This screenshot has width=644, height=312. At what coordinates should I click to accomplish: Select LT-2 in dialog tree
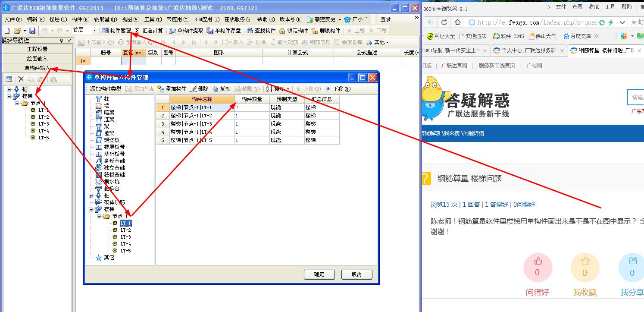[x=125, y=230]
